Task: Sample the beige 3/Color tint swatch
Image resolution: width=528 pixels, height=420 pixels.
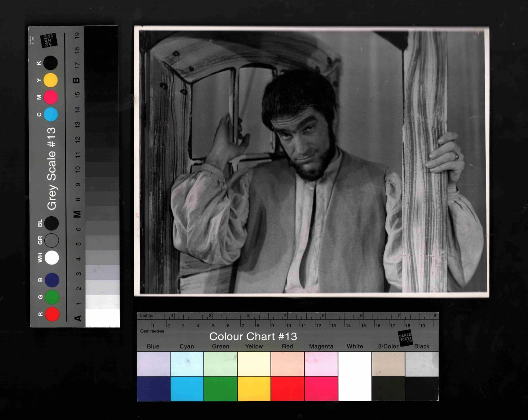Action: 388,364
